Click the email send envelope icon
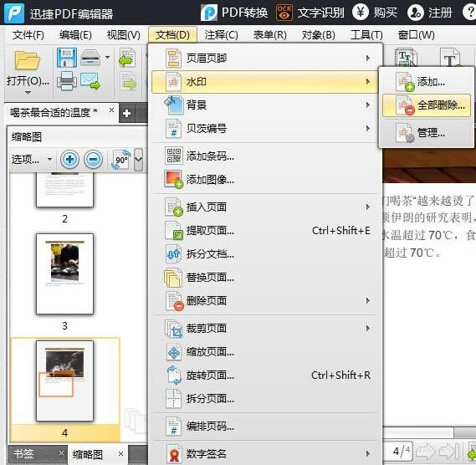 [90, 81]
